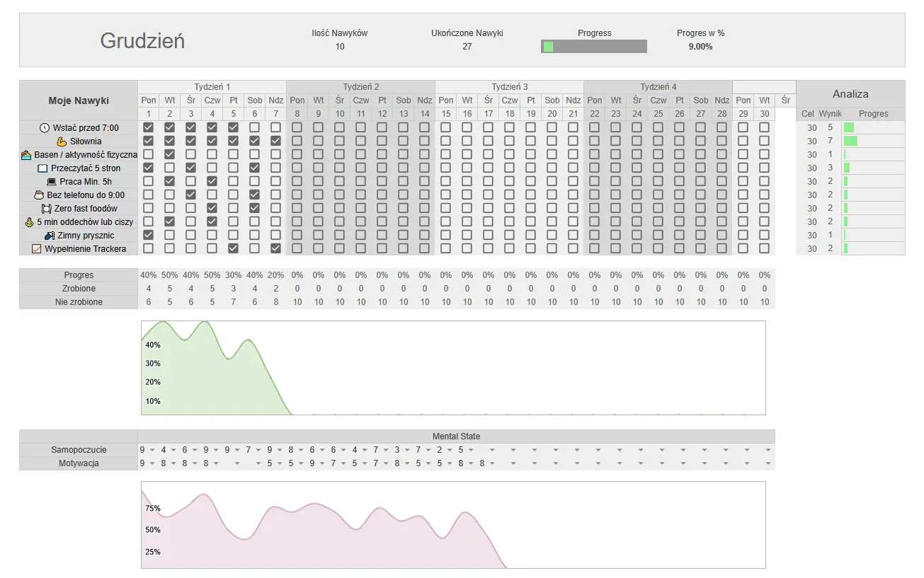924x578 pixels.
Task: Click the clock icon beside Wstać przed 7:00
Action: coord(45,128)
